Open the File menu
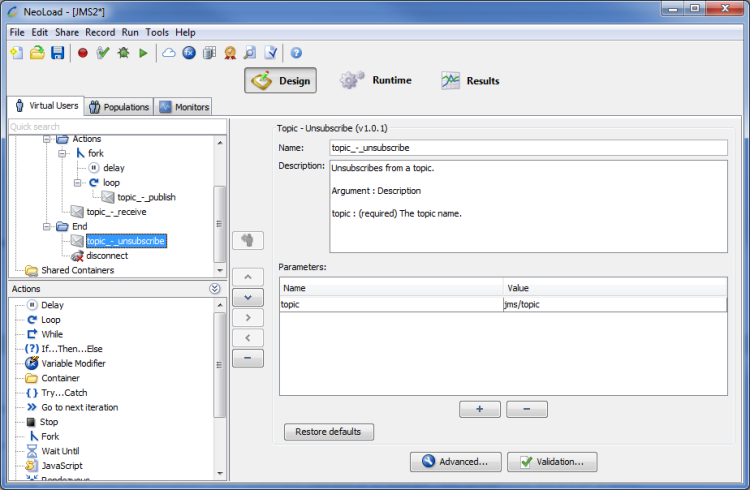750x490 pixels. click(x=17, y=33)
